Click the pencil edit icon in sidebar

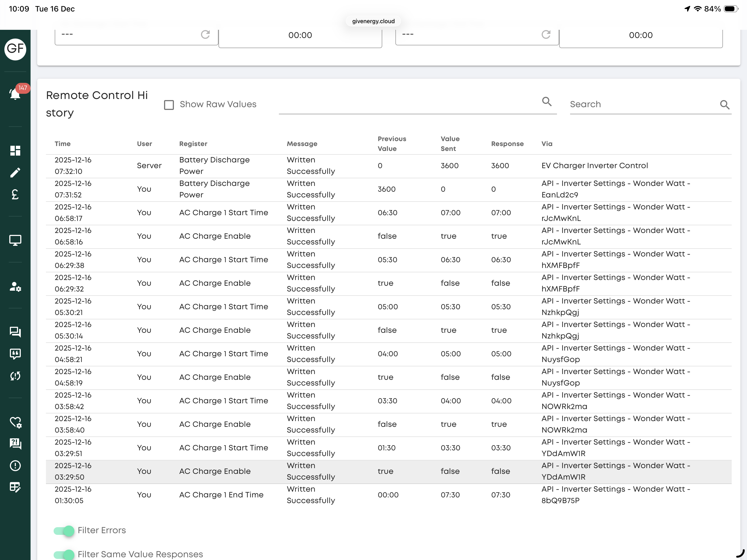click(15, 173)
